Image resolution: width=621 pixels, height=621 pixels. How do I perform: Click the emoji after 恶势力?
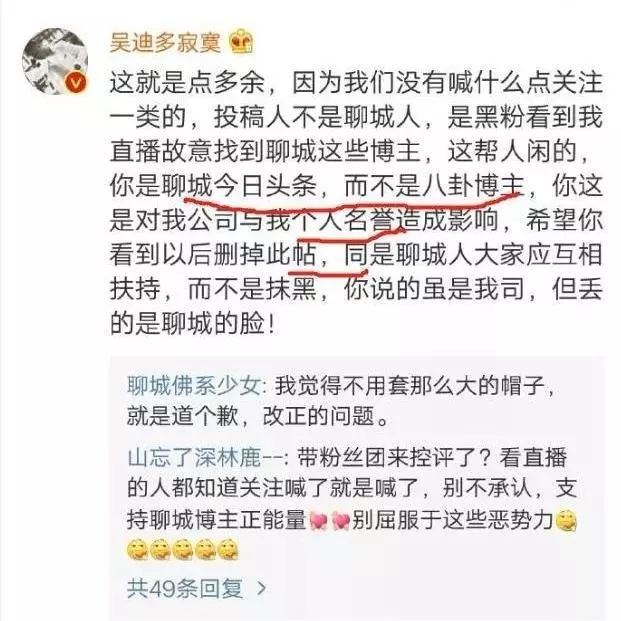tap(566, 521)
